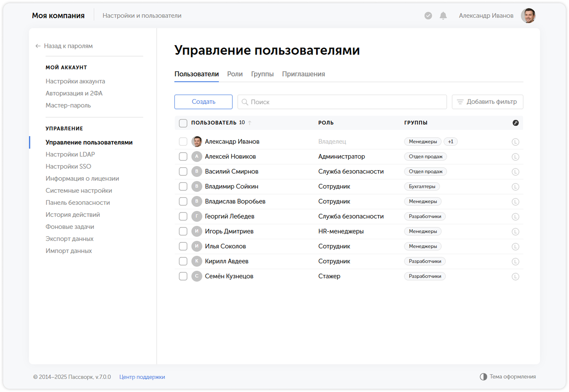Open notifications via the bell icon
Image resolution: width=569 pixels, height=392 pixels.
click(443, 16)
